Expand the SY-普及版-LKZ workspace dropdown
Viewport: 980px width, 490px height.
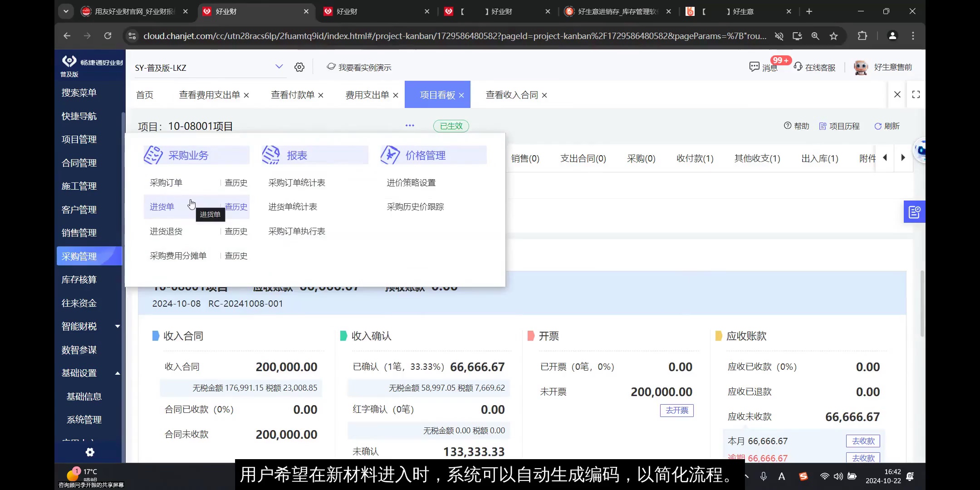(279, 67)
